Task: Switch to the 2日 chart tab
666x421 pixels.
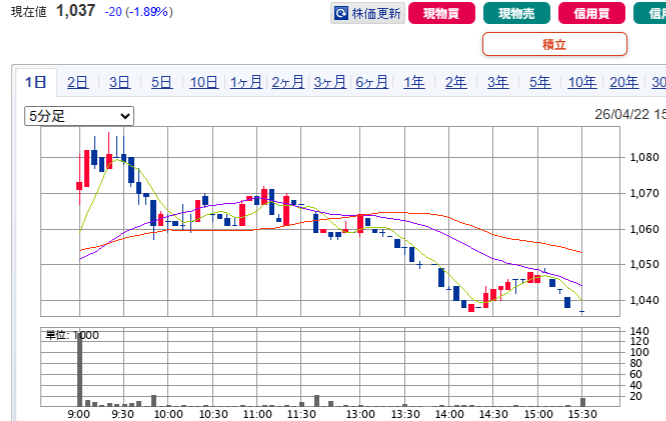Action: pos(77,82)
